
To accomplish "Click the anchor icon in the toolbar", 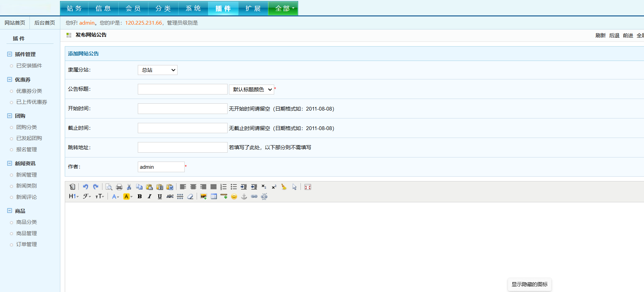I will tap(244, 196).
